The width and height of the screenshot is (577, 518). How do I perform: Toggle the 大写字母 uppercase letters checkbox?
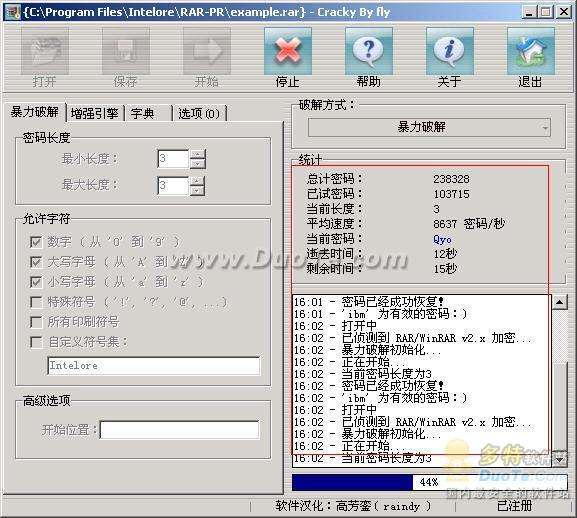click(36, 262)
